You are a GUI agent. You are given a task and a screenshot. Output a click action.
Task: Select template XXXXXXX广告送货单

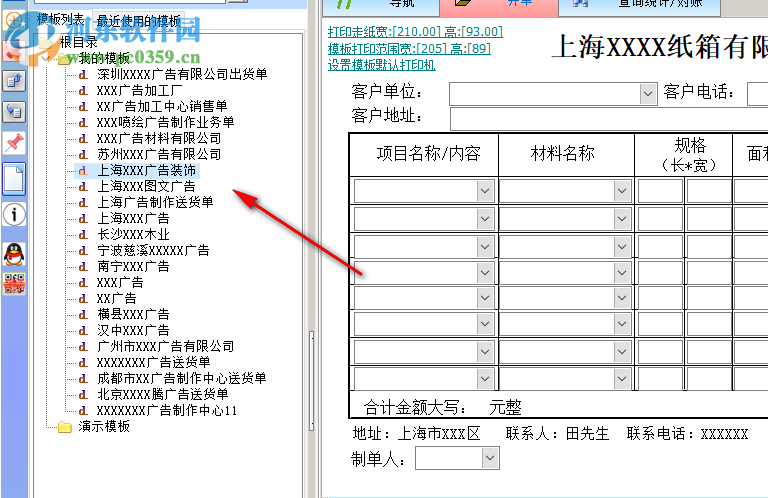pyautogui.click(x=153, y=362)
